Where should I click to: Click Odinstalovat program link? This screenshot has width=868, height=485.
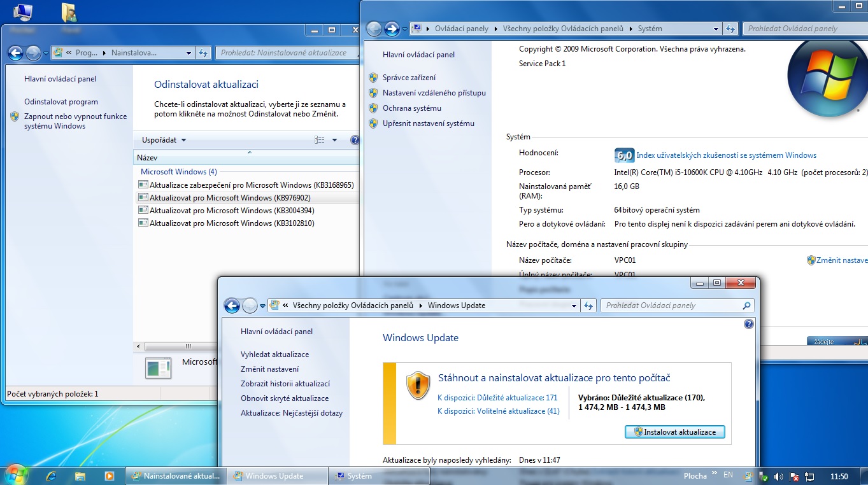pyautogui.click(x=61, y=102)
